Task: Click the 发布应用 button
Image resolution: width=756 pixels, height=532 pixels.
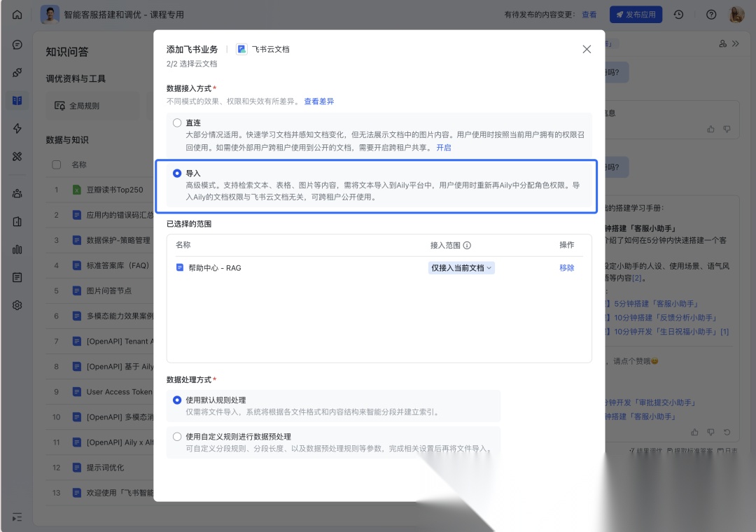Action: (x=636, y=15)
